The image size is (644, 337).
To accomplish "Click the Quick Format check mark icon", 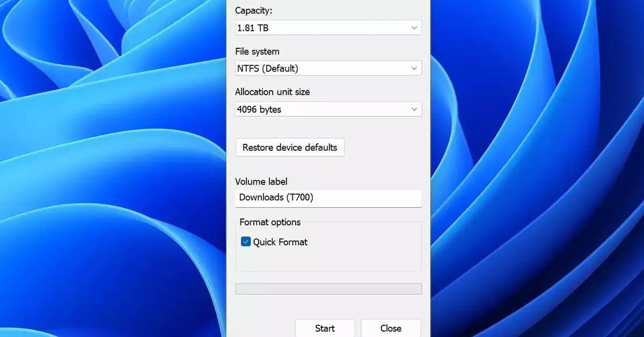I will 245,241.
